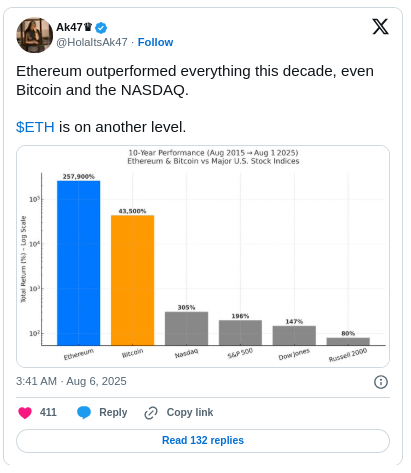Click the 411 likes count
The height and width of the screenshot is (473, 411).
pyautogui.click(x=48, y=412)
